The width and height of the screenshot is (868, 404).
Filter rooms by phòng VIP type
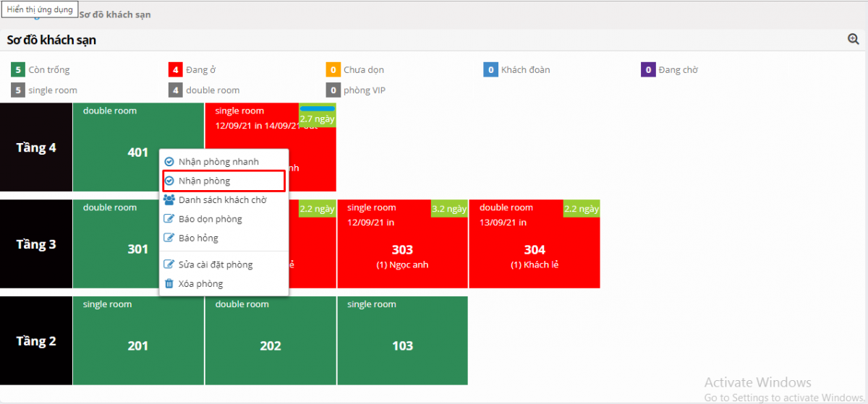pos(366,90)
